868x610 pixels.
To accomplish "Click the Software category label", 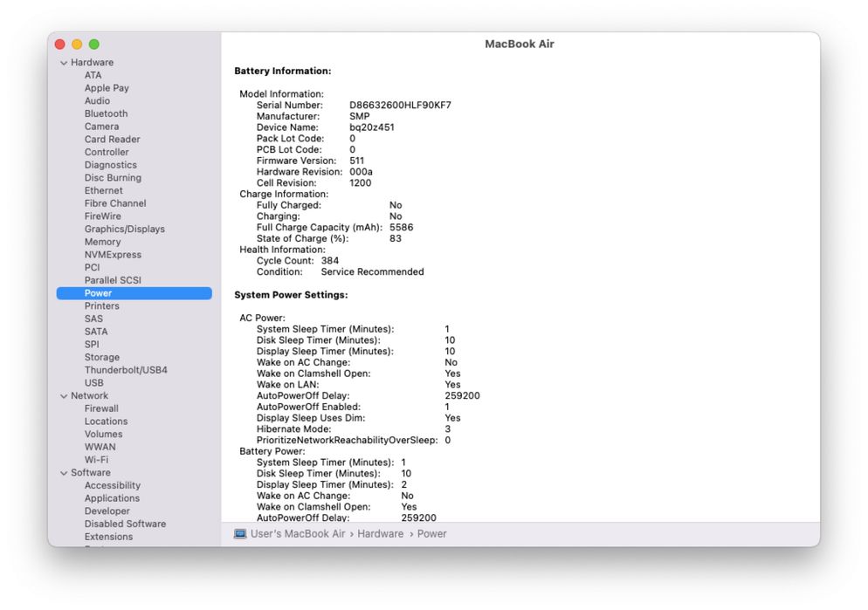I will click(x=91, y=472).
